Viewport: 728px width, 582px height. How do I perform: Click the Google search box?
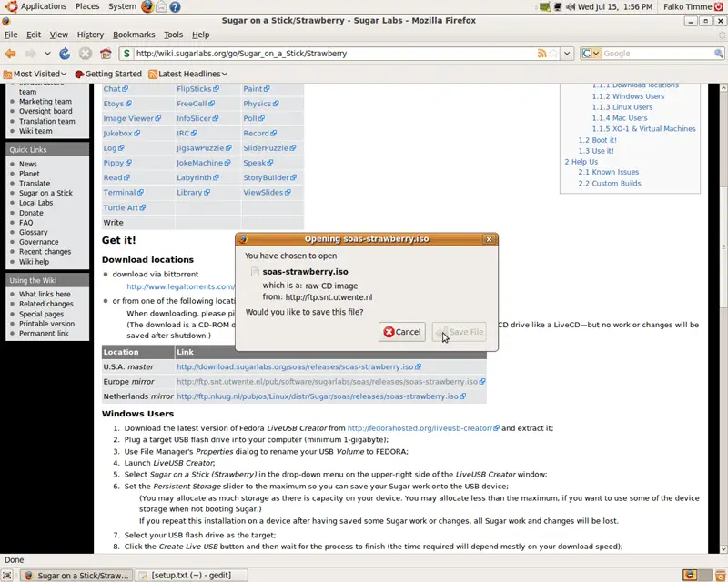click(657, 54)
